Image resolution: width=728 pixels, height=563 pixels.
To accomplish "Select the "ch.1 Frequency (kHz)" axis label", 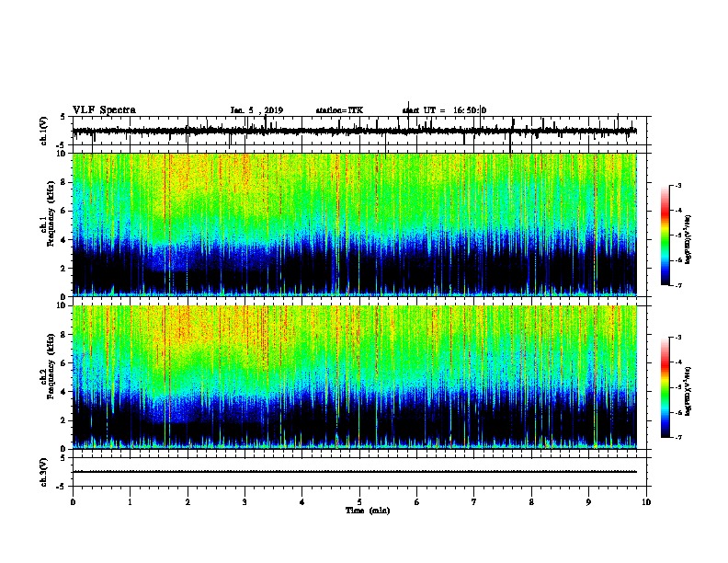I will pos(48,224).
